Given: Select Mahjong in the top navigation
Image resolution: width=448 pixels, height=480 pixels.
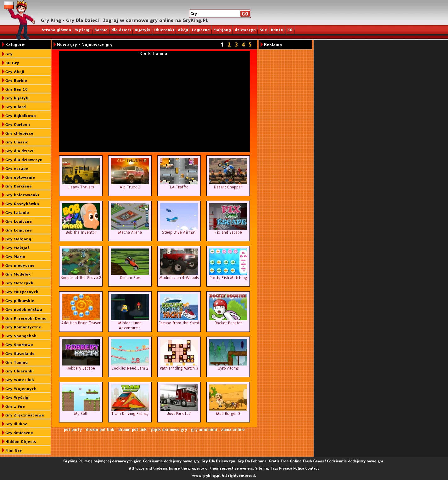Looking at the screenshot, I should coord(222,30).
